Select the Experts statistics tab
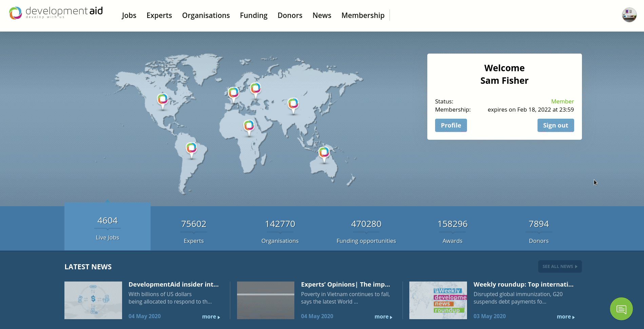Image resolution: width=644 pixels, height=329 pixels. 194,231
